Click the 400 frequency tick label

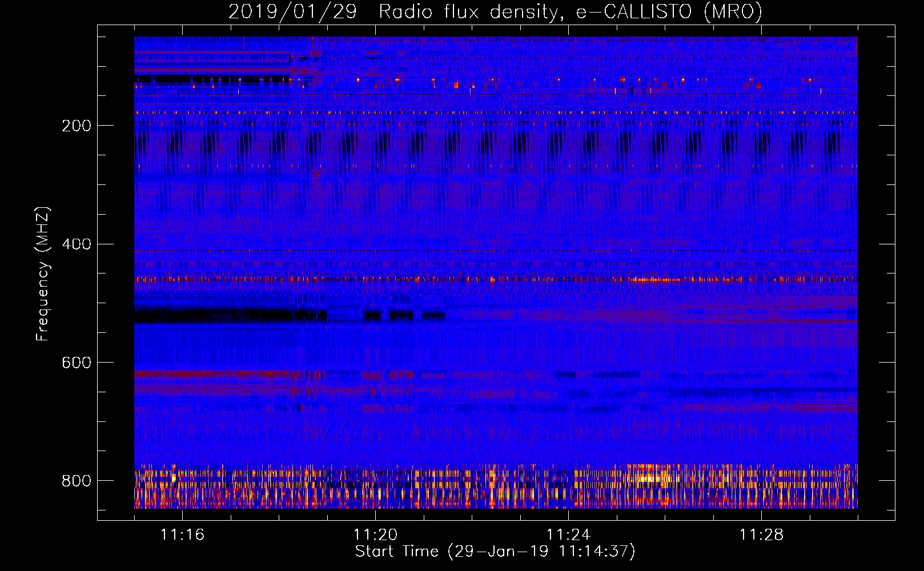click(x=77, y=244)
